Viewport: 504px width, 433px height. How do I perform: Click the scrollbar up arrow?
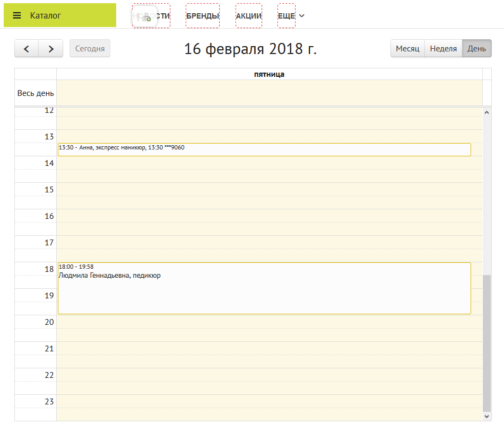click(487, 112)
